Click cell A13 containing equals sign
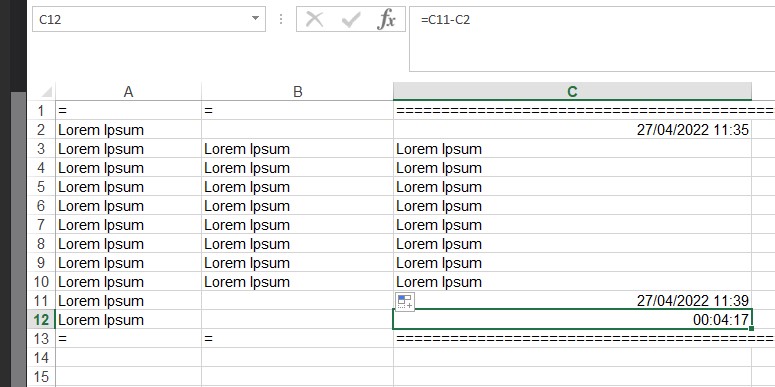The width and height of the screenshot is (775, 387). [129, 339]
